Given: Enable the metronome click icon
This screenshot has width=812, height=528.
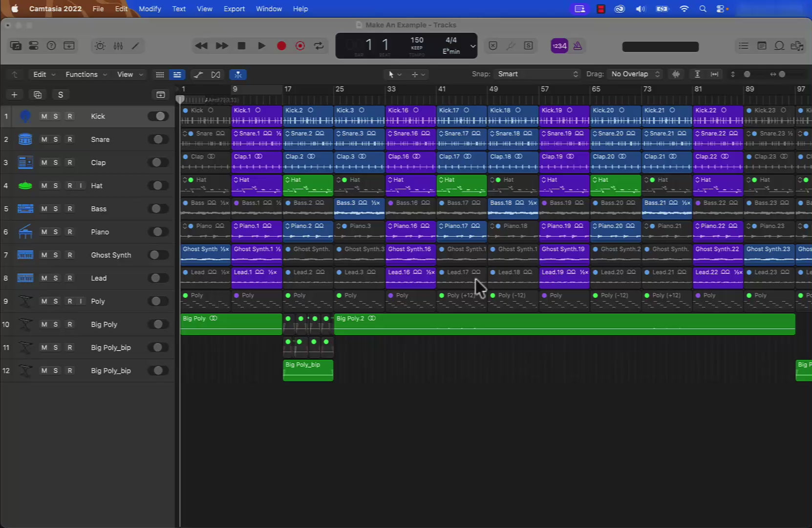Looking at the screenshot, I should (x=577, y=45).
